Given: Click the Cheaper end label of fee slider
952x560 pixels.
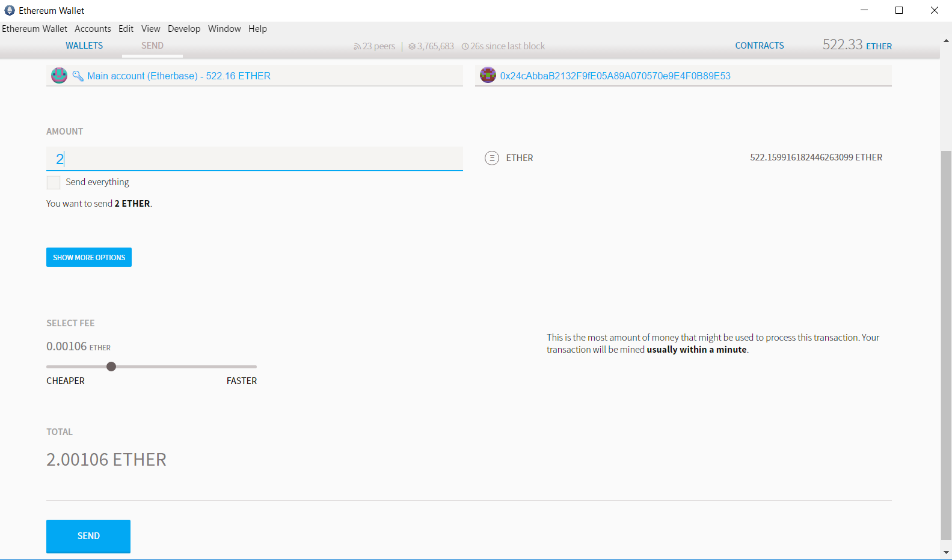Looking at the screenshot, I should coord(66,381).
